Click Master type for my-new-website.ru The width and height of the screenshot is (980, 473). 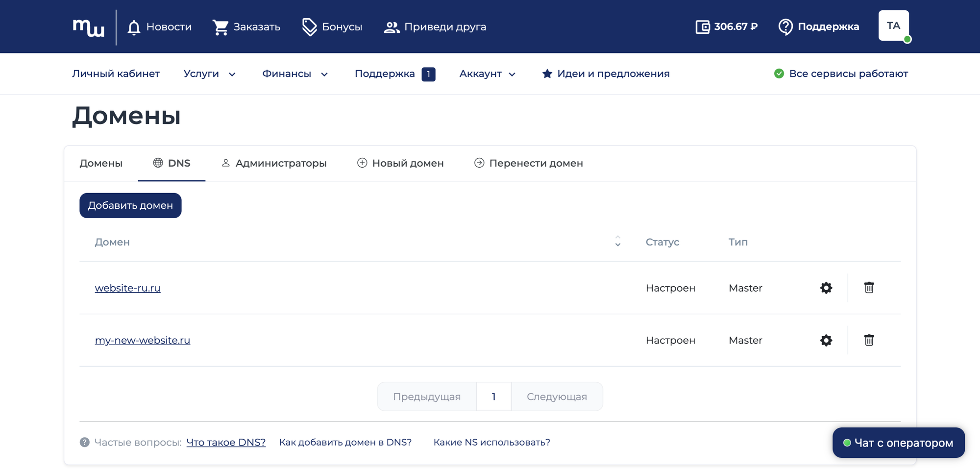[x=745, y=340]
